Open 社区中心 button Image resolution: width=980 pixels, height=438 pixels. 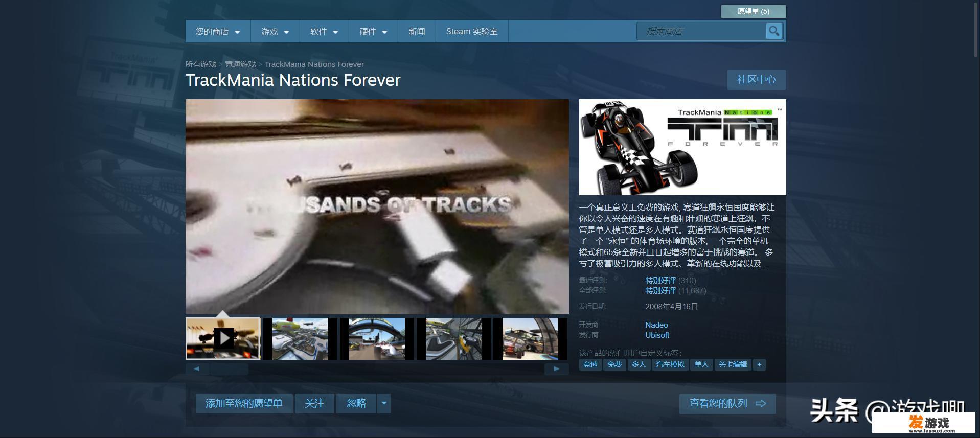[757, 80]
